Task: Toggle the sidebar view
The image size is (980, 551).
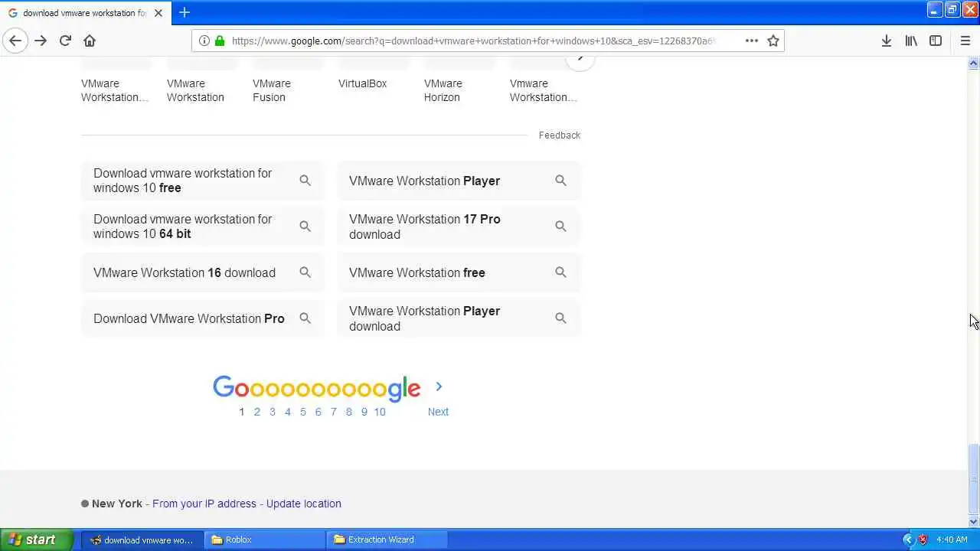Action: click(x=936, y=41)
